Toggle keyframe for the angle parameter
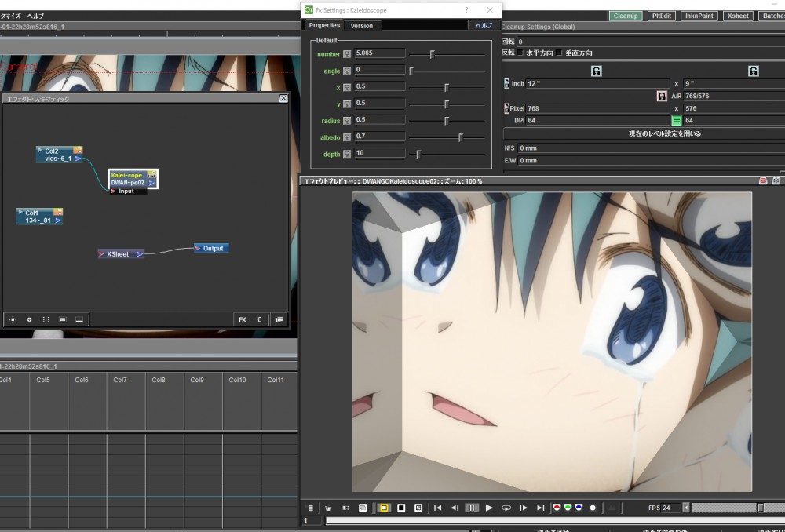 point(347,71)
